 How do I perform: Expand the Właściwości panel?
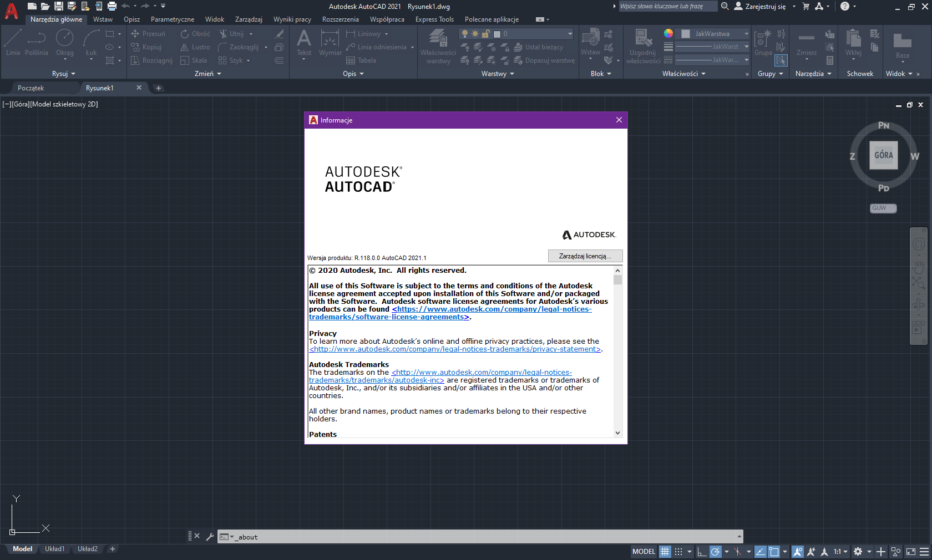684,74
